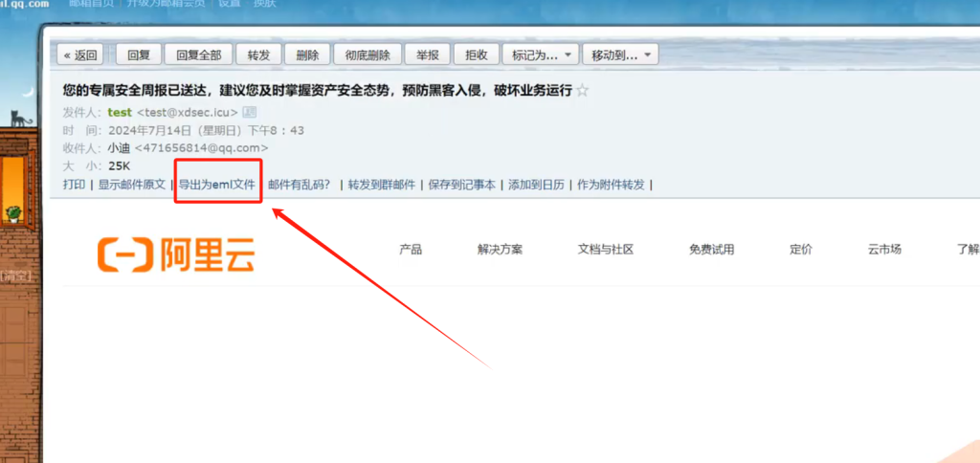
Task: Open 免费试用 in Aliyun navigation
Action: coord(712,250)
